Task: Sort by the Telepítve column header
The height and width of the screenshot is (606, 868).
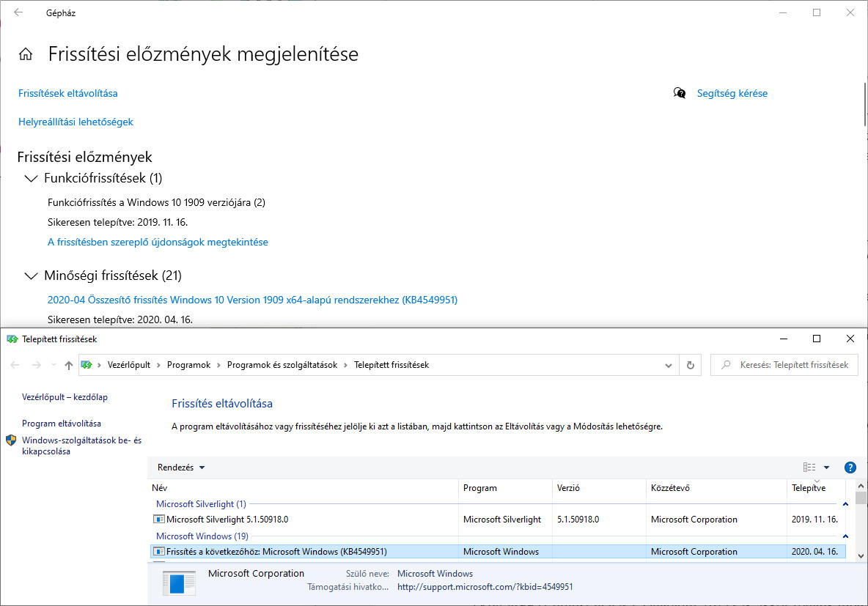Action: 816,487
